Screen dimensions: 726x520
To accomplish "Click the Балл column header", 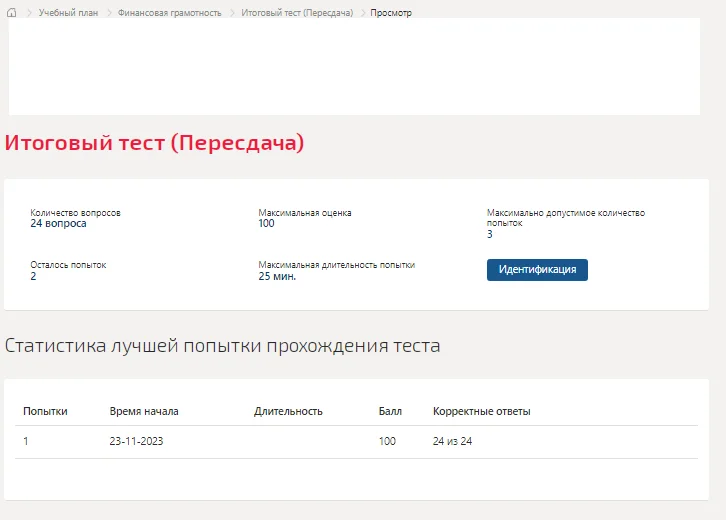I will click(390, 411).
